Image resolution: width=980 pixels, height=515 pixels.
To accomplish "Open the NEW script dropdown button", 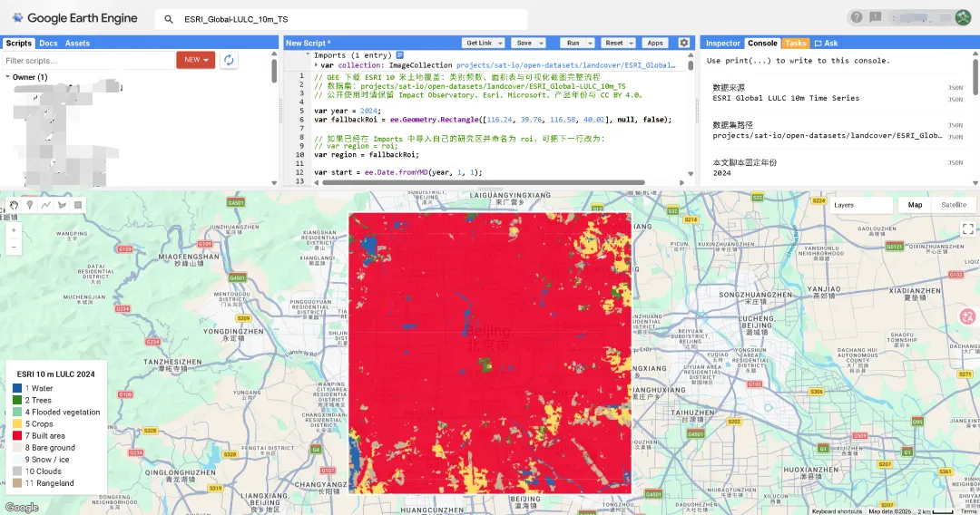I will click(x=196, y=60).
